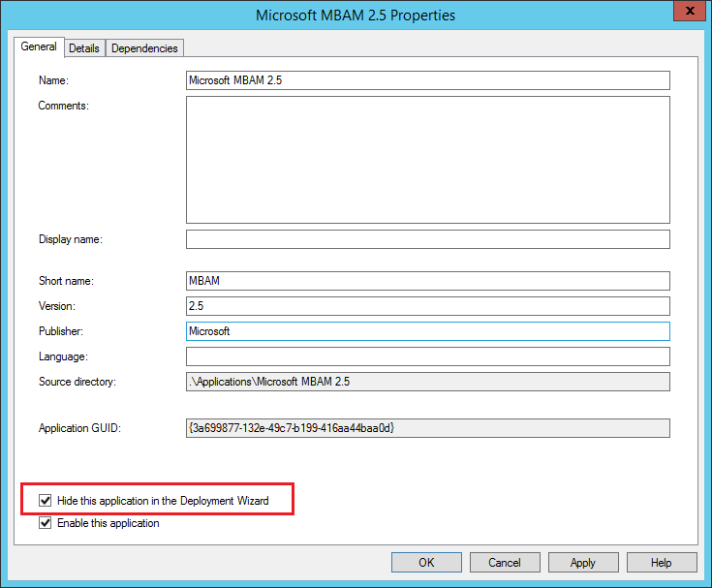This screenshot has width=712, height=588.
Task: Click the 'Short name:' label
Action: 66,281
